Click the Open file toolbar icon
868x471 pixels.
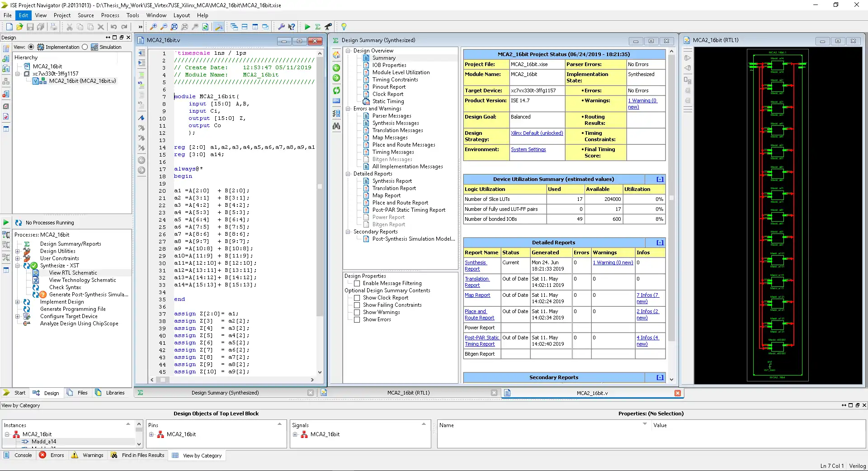pyautogui.click(x=19, y=27)
